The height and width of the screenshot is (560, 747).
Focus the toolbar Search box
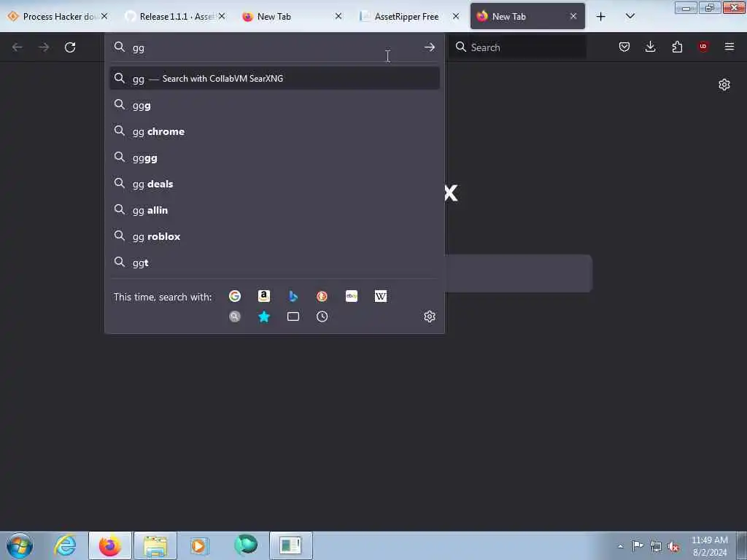point(518,47)
